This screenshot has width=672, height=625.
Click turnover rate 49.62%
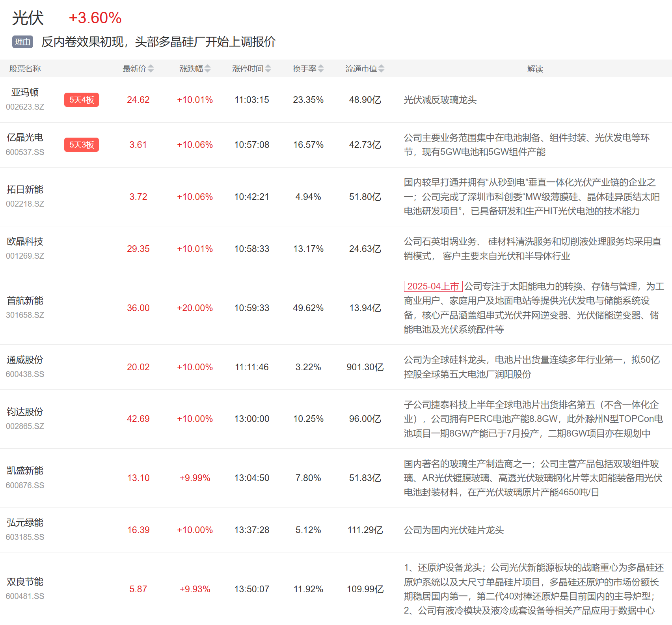(308, 308)
